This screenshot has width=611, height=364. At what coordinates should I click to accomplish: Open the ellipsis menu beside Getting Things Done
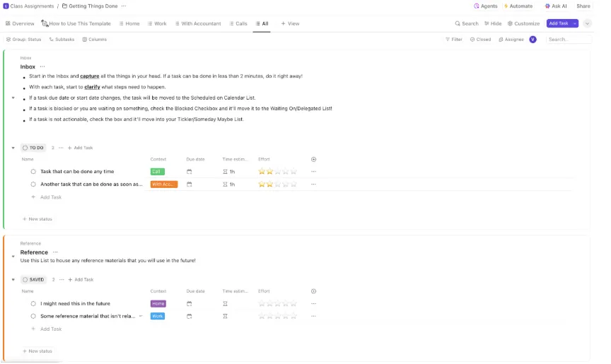124,6
